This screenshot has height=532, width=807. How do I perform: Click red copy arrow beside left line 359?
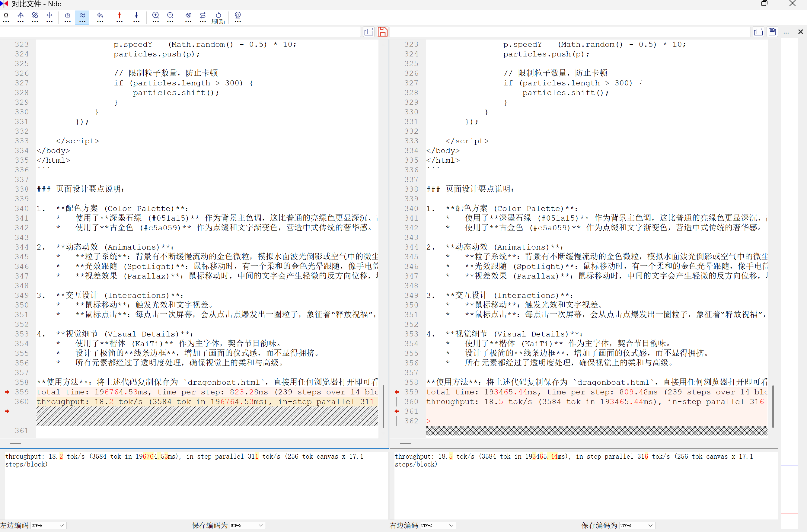pyautogui.click(x=7, y=392)
